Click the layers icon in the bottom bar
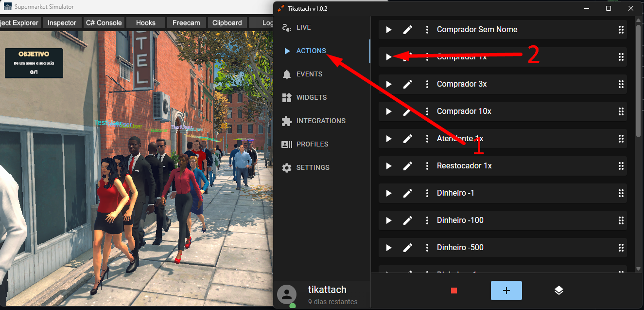The height and width of the screenshot is (310, 644). pyautogui.click(x=558, y=291)
